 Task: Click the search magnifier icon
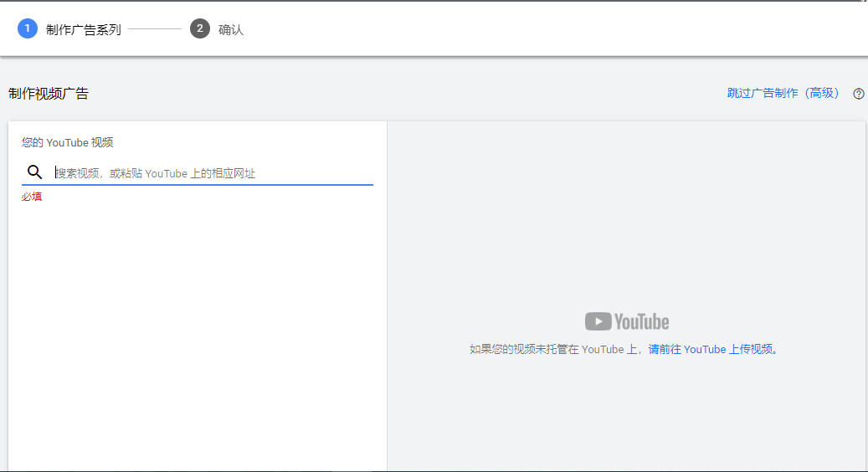pyautogui.click(x=34, y=172)
